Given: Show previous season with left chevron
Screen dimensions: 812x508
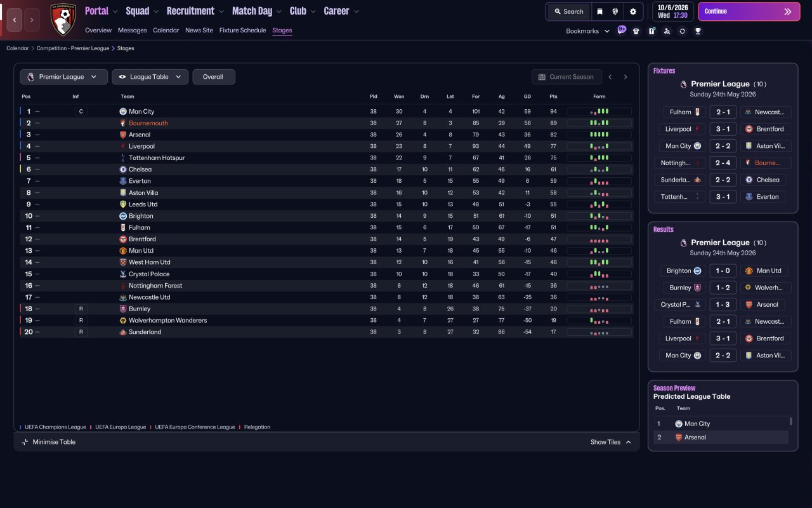Looking at the screenshot, I should [610, 77].
